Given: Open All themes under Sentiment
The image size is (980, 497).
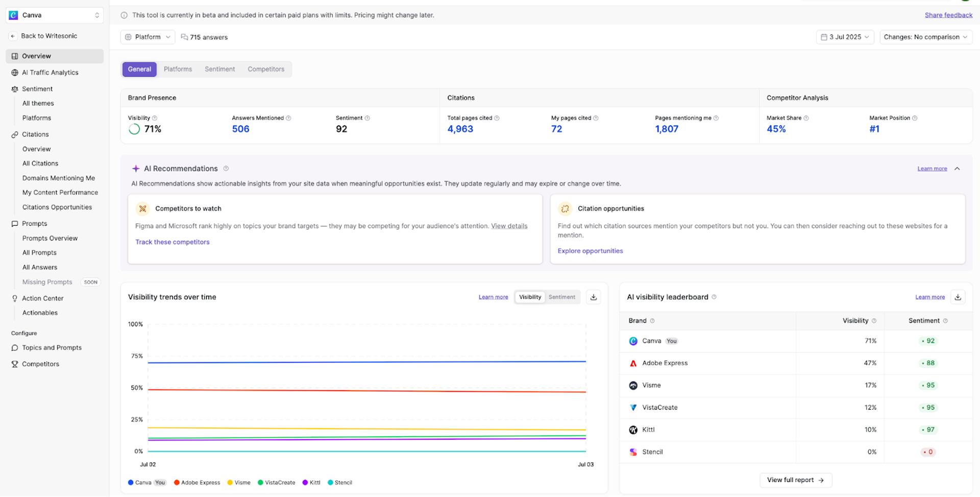Looking at the screenshot, I should click(x=38, y=104).
